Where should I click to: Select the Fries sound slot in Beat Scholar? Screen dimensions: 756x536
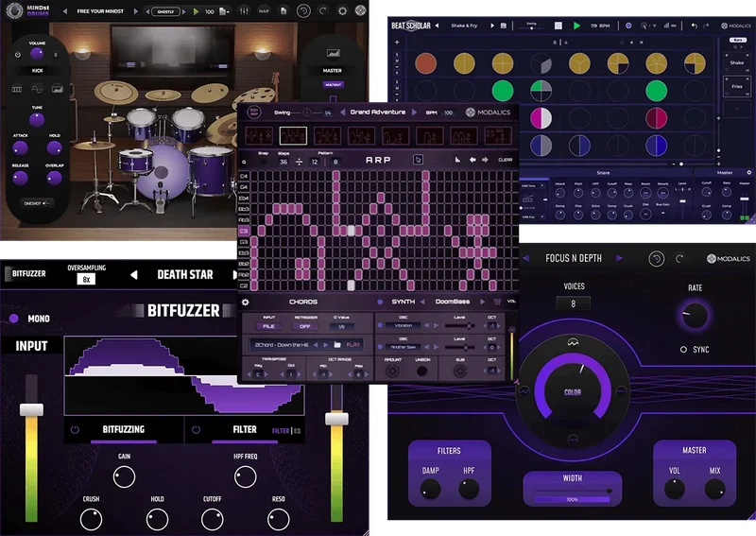pyautogui.click(x=737, y=86)
